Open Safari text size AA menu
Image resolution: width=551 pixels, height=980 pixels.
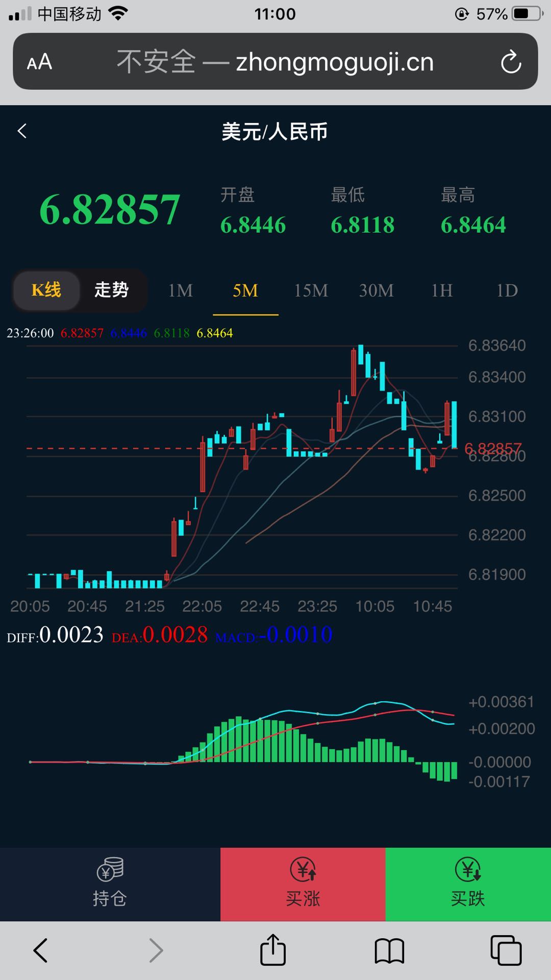coord(39,62)
